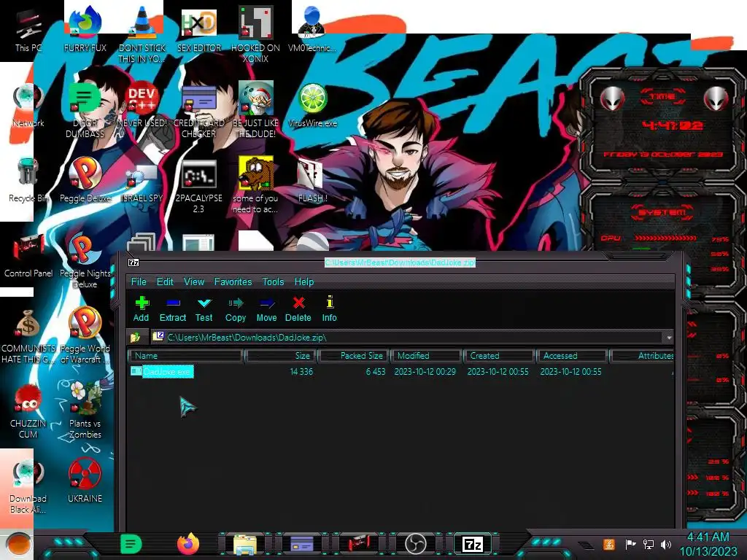Select the Dev-C++ NEVER USED icon
Viewport: 747px width, 560px height.
pyautogui.click(x=142, y=106)
